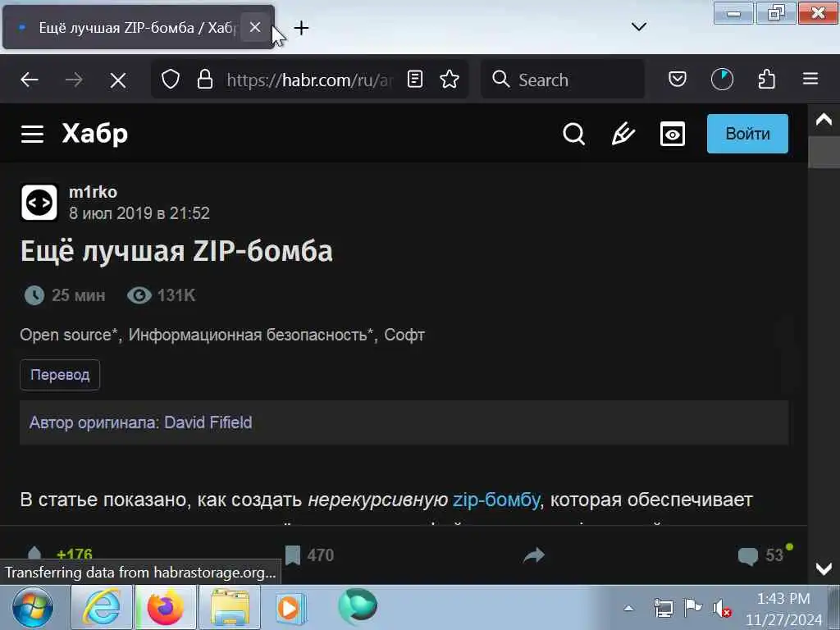Go to Хабр home via logo
The height and width of the screenshot is (630, 840).
[x=95, y=134]
